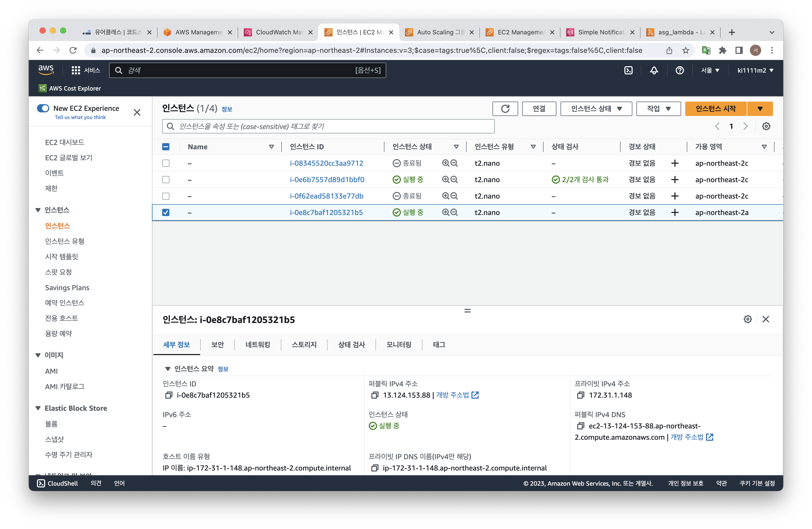Share the page from address bar
Screen dimensions: 812x529
pos(669,51)
